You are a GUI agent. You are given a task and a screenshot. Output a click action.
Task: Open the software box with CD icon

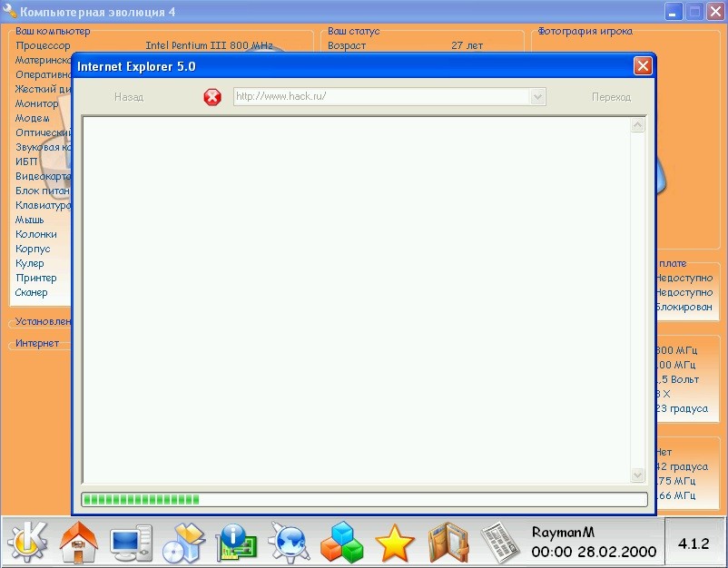tap(184, 542)
